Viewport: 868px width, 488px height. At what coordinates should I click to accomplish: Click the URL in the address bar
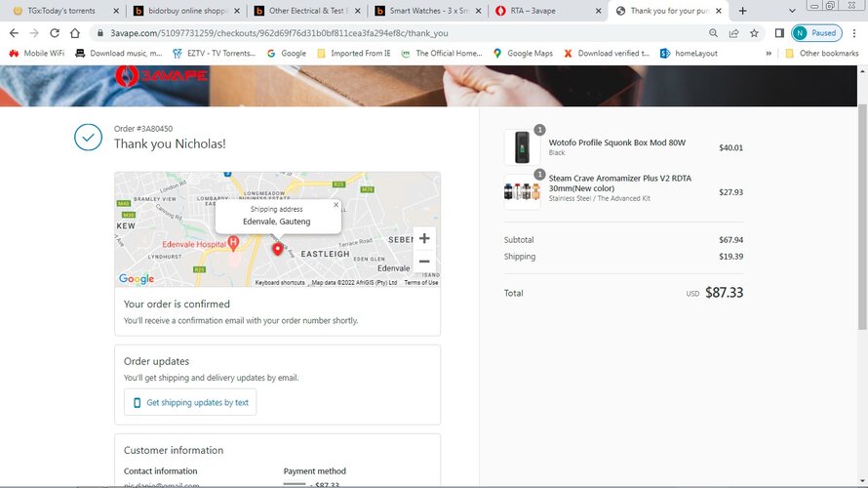pyautogui.click(x=279, y=33)
